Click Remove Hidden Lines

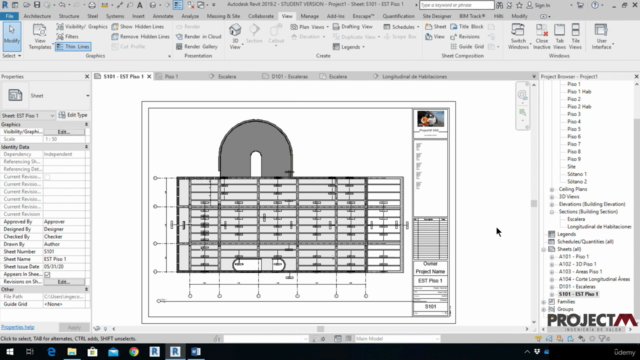coord(140,36)
